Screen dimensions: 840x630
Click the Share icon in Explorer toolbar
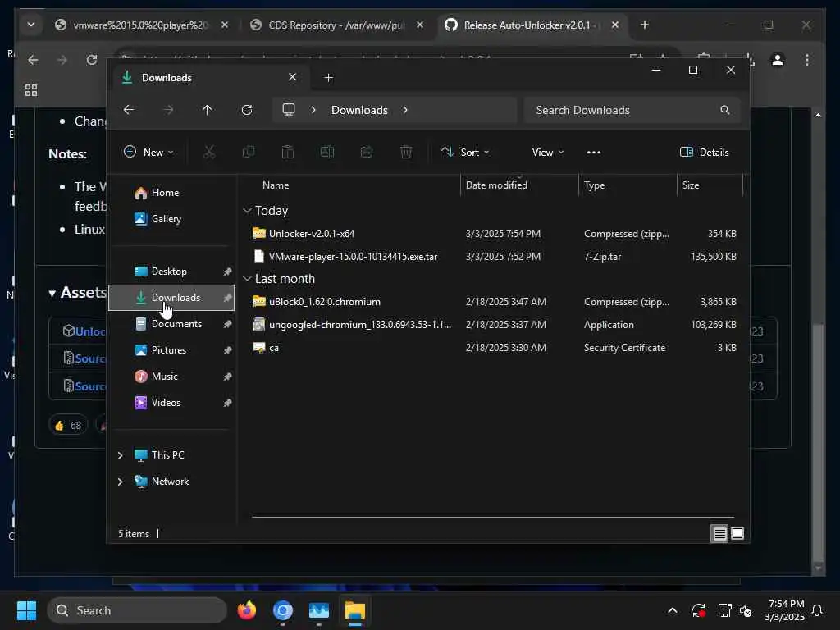point(367,152)
